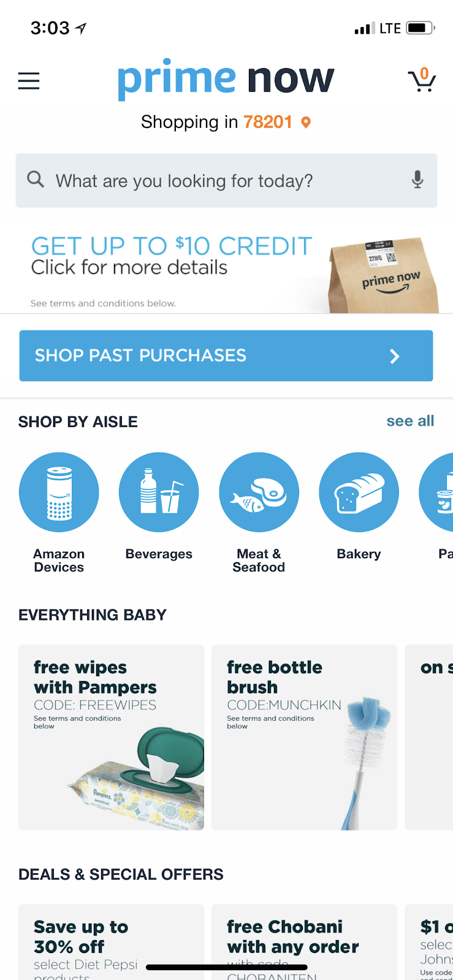Open the Save up to 30% off deal
The image size is (453, 980).
111,942
